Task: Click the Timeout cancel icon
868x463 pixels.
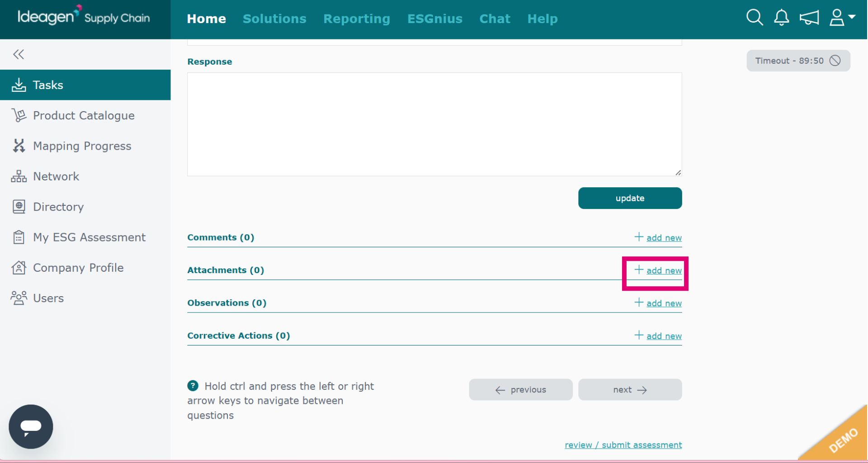Action: pyautogui.click(x=835, y=61)
